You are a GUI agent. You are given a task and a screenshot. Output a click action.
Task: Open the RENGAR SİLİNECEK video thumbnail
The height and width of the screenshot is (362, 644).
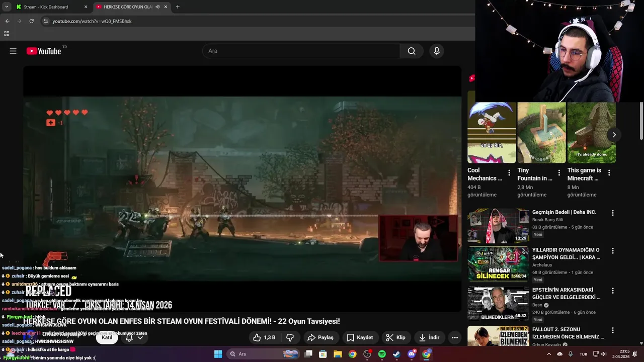click(x=498, y=263)
